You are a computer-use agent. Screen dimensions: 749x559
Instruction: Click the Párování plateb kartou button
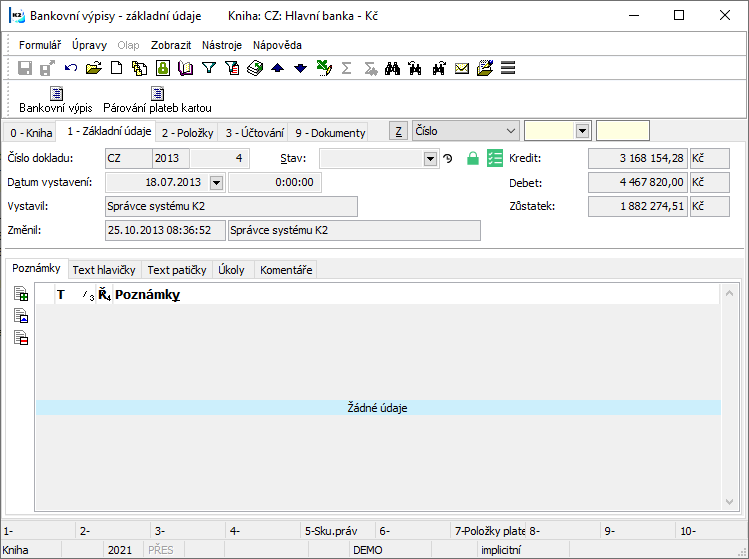157,100
